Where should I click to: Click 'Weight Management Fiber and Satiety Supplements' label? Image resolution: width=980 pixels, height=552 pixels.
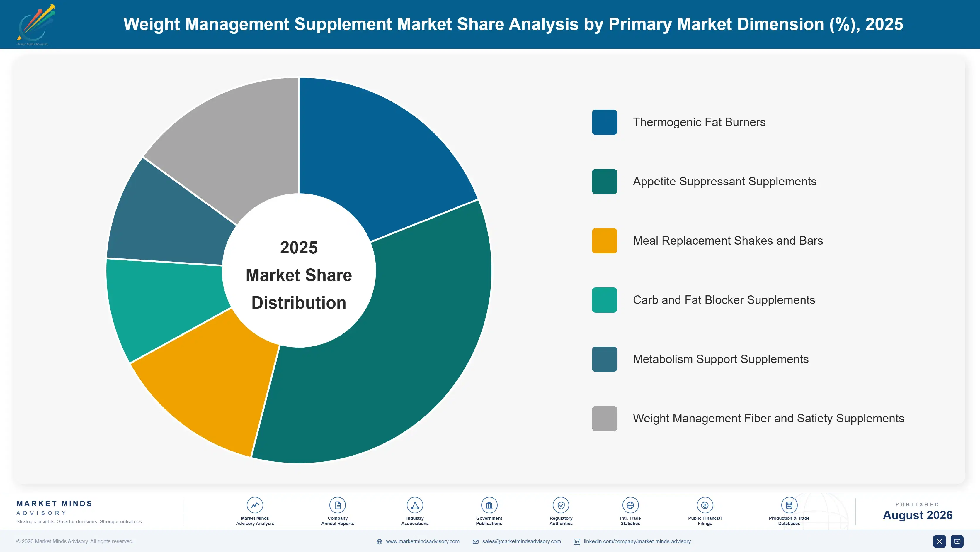click(x=768, y=418)
